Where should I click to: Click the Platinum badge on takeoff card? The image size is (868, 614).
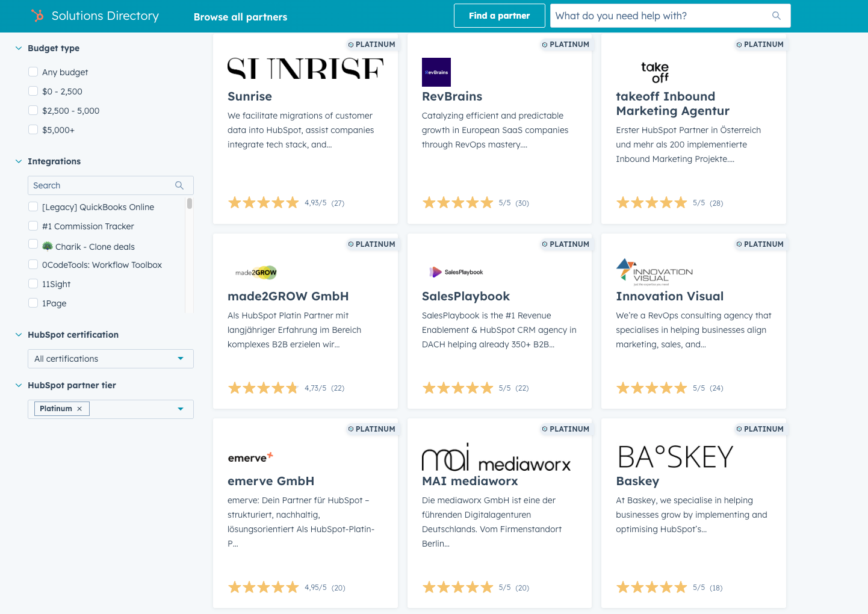[x=760, y=45]
